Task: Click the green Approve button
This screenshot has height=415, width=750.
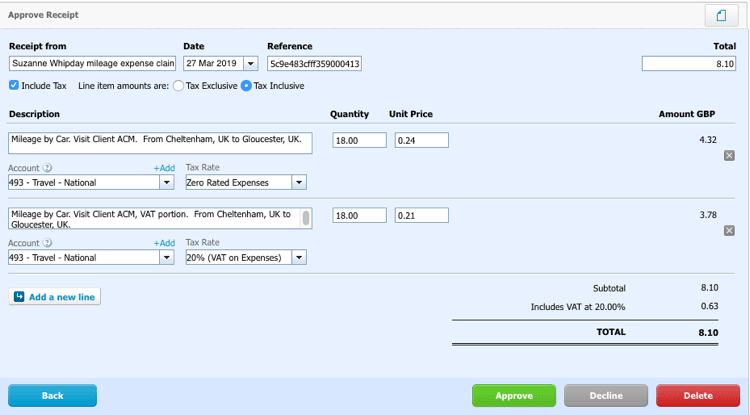Action: tap(514, 395)
